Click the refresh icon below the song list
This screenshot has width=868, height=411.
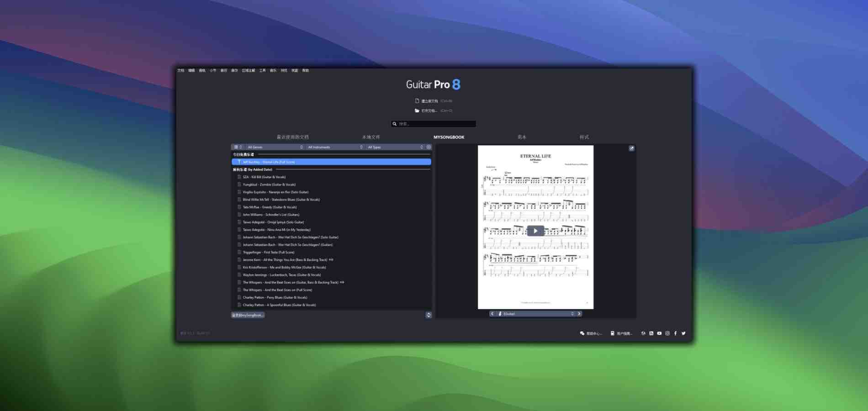tap(428, 315)
